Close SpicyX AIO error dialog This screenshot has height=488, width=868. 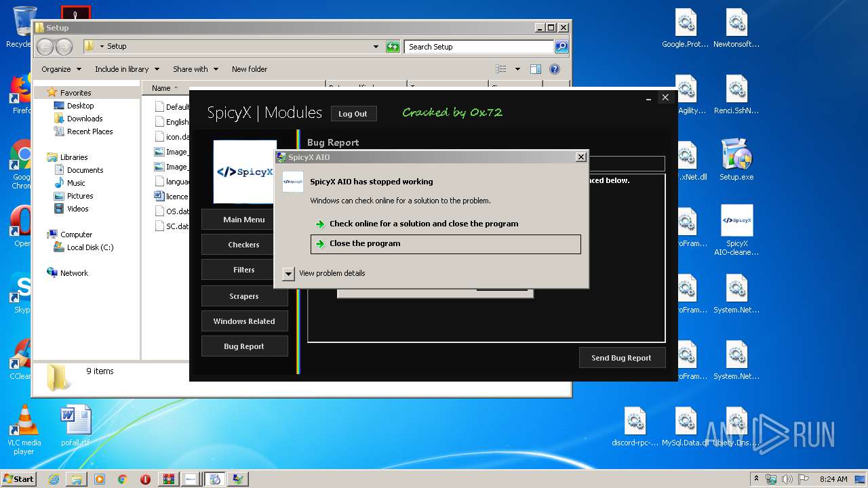[x=580, y=157]
